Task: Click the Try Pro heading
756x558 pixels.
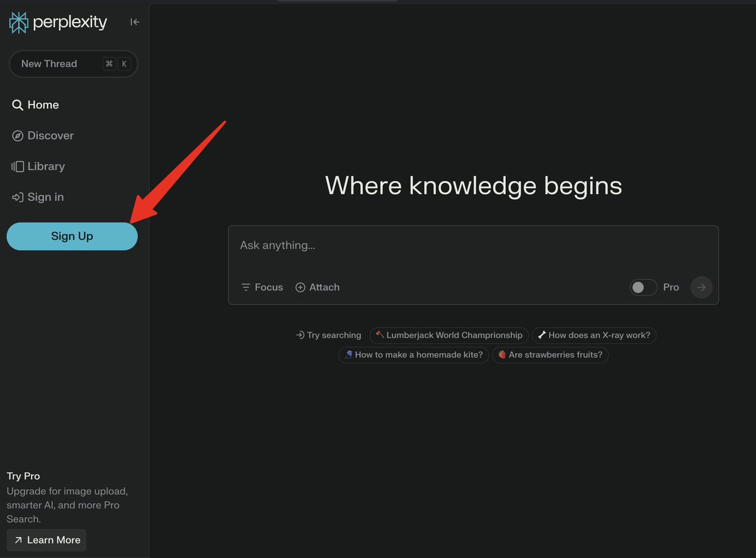Action: click(23, 476)
